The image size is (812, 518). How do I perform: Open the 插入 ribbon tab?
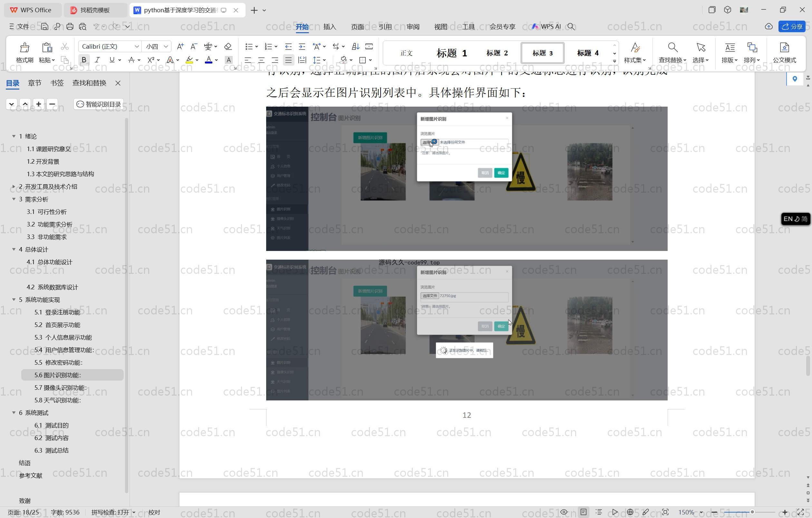[329, 27]
